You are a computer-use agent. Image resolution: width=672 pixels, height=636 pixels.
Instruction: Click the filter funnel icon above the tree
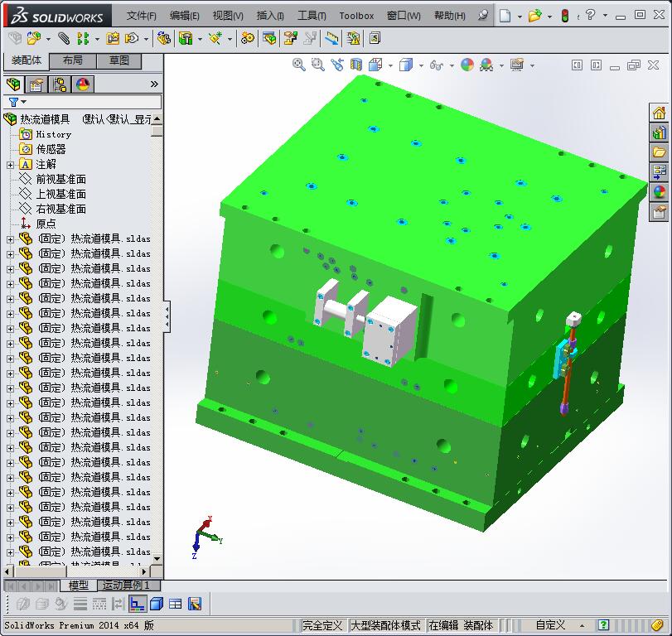14,101
